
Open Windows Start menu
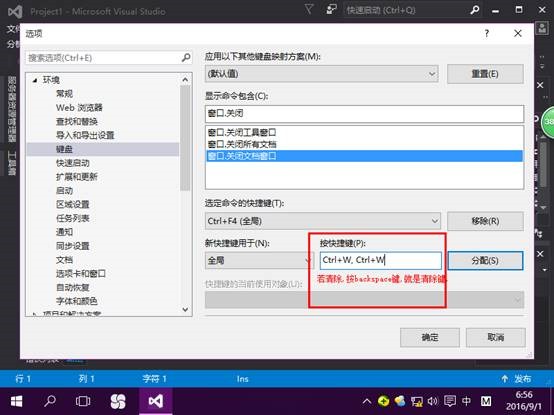click(x=16, y=401)
